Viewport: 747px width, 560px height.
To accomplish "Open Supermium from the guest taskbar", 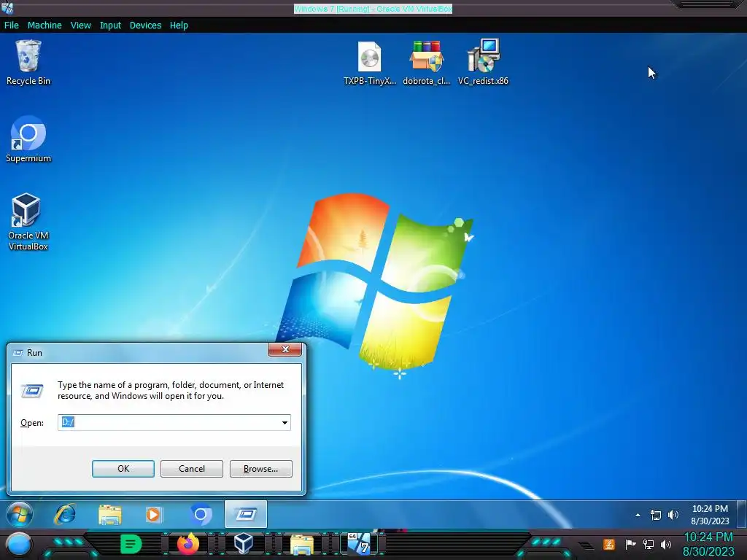I will click(x=201, y=514).
